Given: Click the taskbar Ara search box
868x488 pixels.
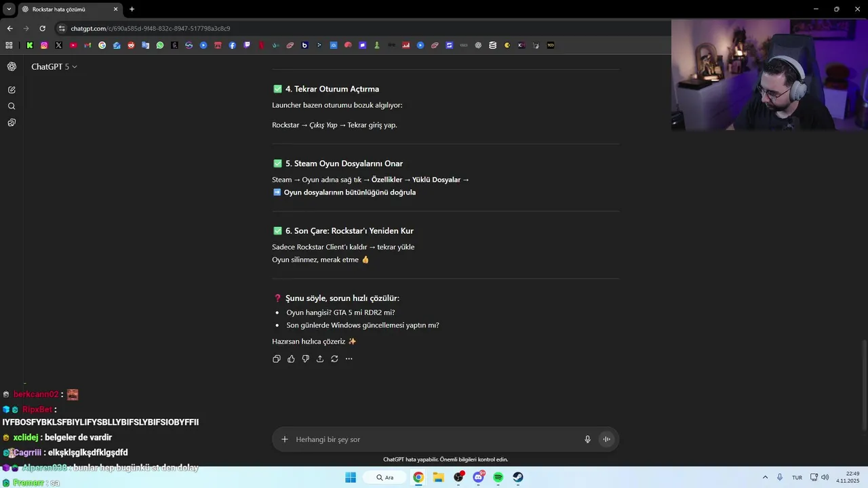Looking at the screenshot, I should coord(385,477).
